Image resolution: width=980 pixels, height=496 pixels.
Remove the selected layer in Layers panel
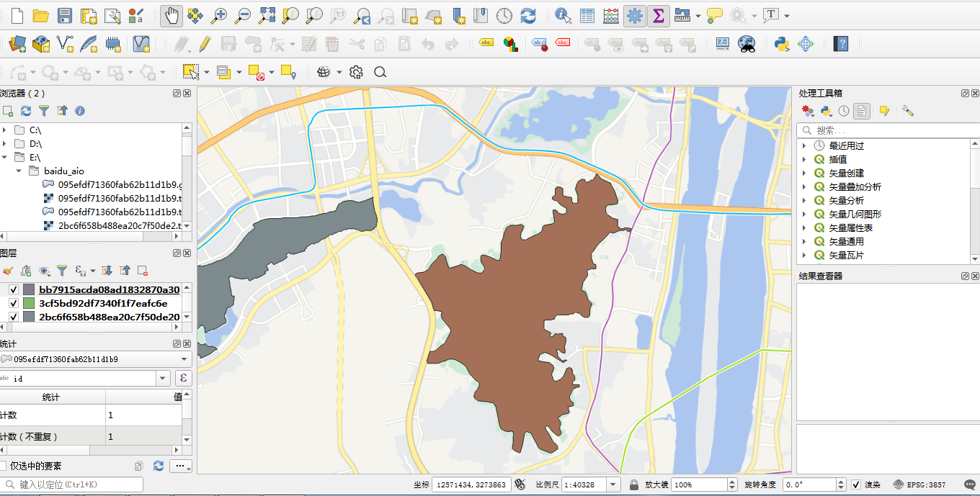pyautogui.click(x=143, y=271)
